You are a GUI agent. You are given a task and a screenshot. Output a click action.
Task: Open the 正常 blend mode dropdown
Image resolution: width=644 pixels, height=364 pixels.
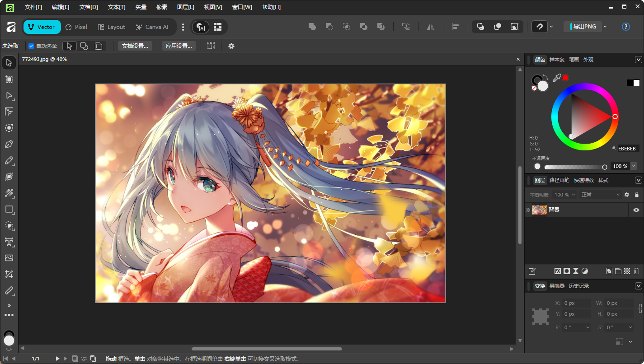[x=600, y=194]
